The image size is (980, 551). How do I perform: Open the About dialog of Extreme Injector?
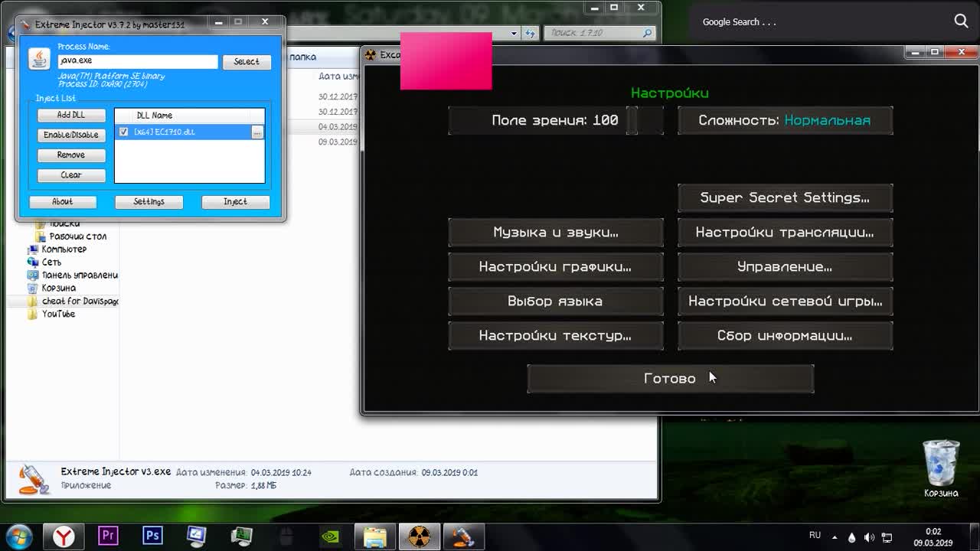point(63,201)
